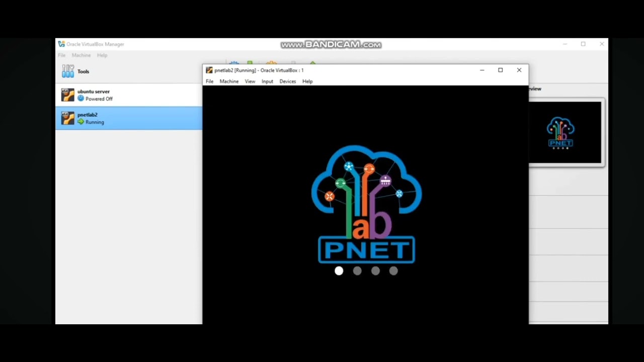Click Oracle VirtualBox Manager title icon
The width and height of the screenshot is (644, 362).
point(61,44)
